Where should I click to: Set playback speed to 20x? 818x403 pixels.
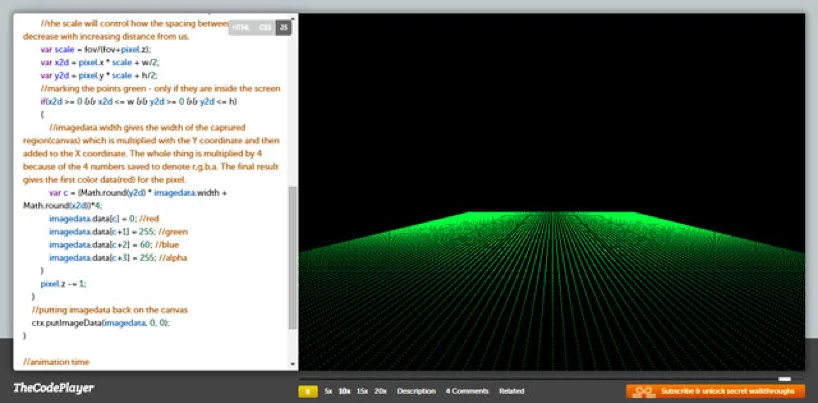pyautogui.click(x=380, y=391)
